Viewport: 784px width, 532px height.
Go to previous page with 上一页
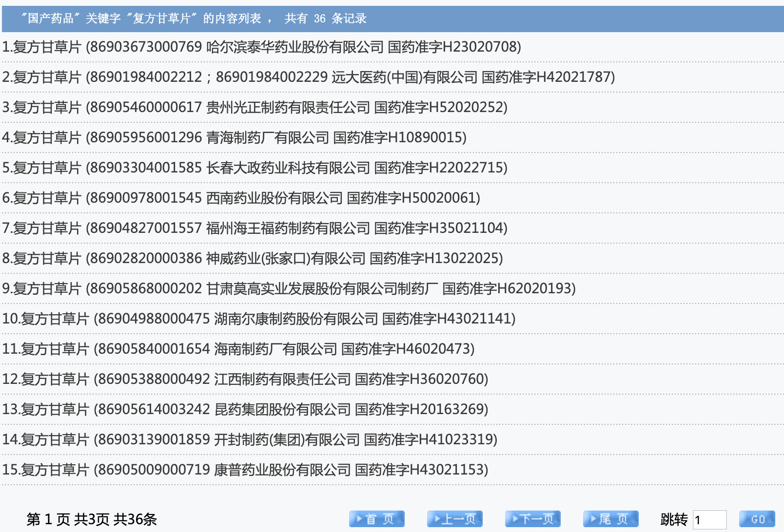click(x=454, y=519)
